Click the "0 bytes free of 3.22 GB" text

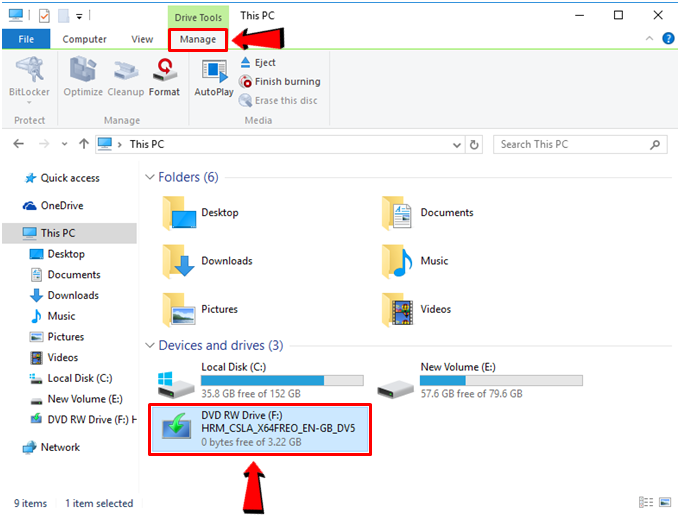[251, 442]
